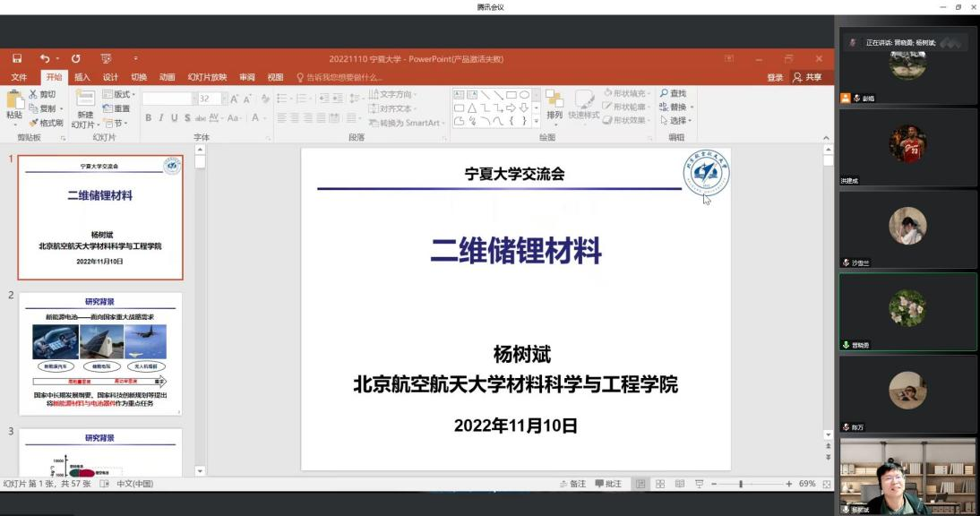Click the New Slide (新建幻灯片) icon
The height and width of the screenshot is (516, 980).
coord(84,100)
